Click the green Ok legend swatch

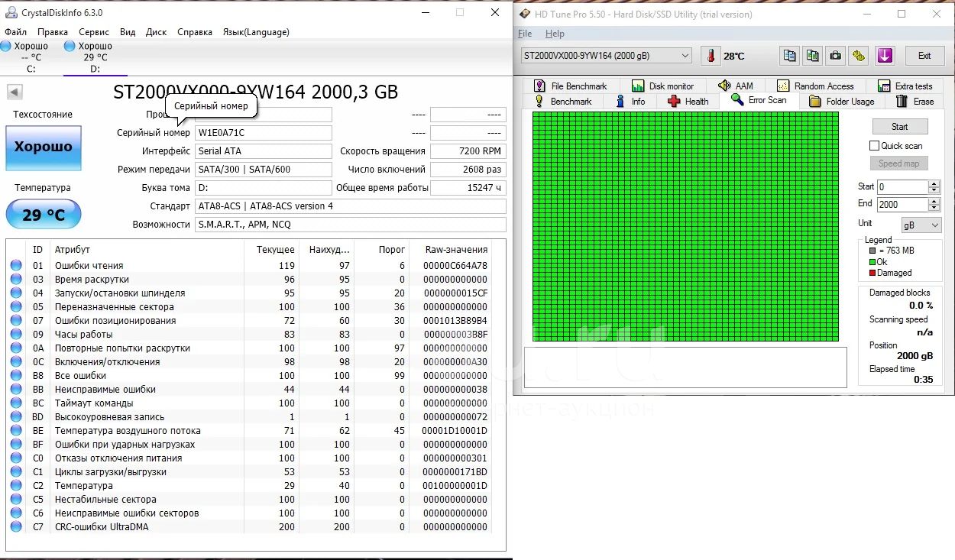click(x=872, y=262)
